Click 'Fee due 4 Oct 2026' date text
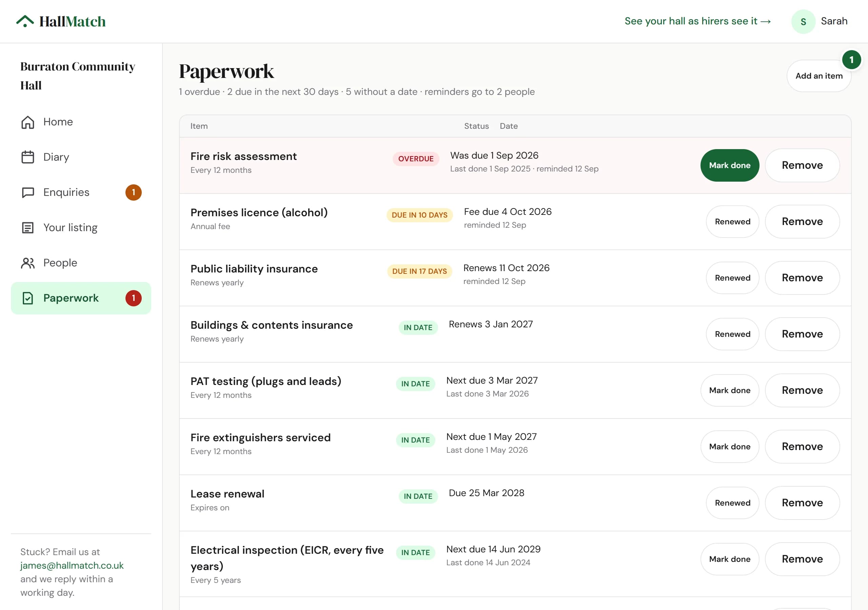 pos(508,212)
